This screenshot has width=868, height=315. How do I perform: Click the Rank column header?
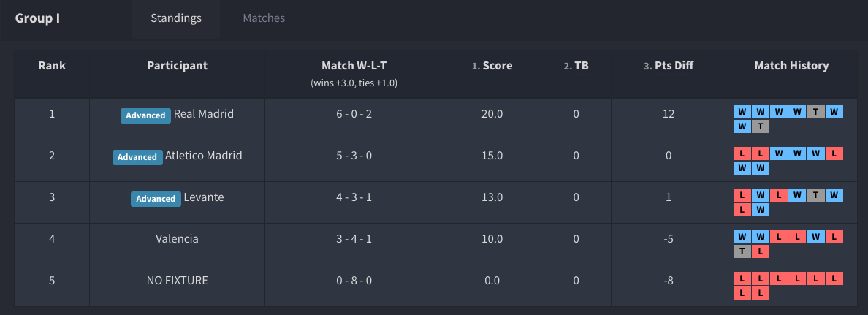point(52,66)
